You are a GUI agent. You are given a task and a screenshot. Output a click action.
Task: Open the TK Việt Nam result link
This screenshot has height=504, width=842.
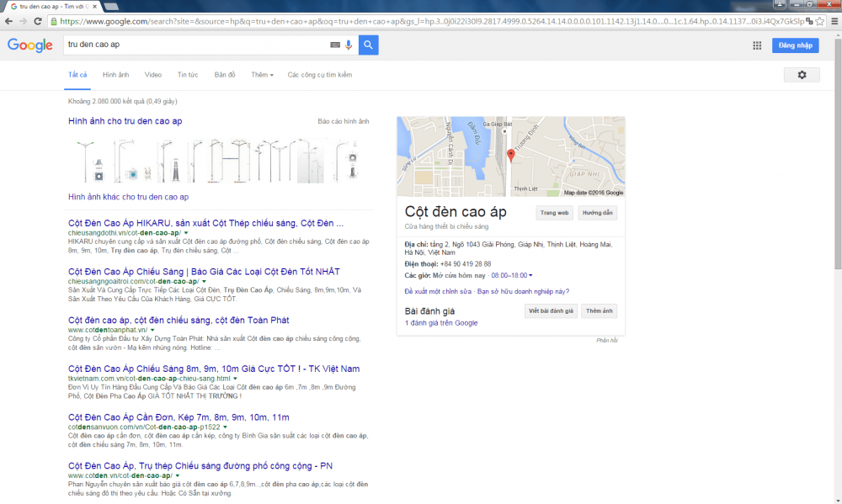click(x=214, y=369)
